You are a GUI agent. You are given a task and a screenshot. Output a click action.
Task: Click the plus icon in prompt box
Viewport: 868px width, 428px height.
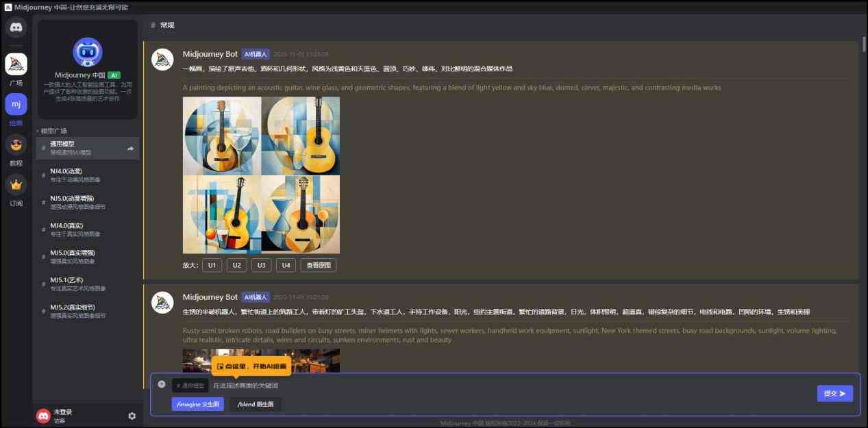click(162, 384)
